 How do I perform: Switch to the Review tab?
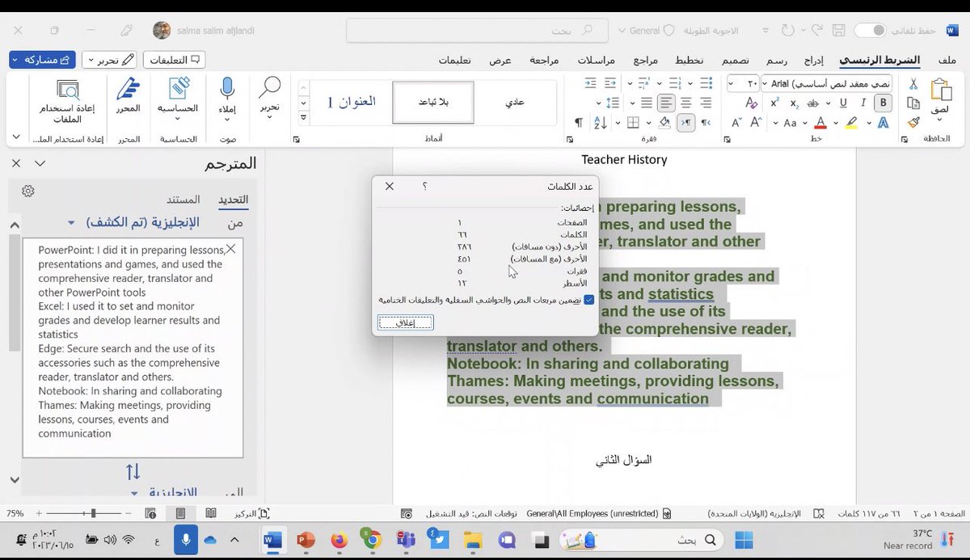pos(544,60)
